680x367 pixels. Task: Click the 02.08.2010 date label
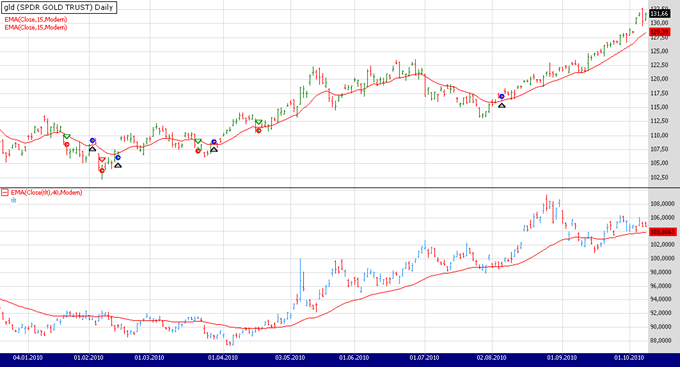click(491, 357)
